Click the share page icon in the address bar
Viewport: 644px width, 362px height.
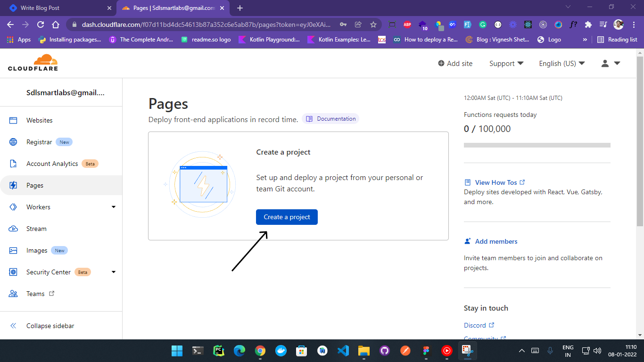point(358,25)
